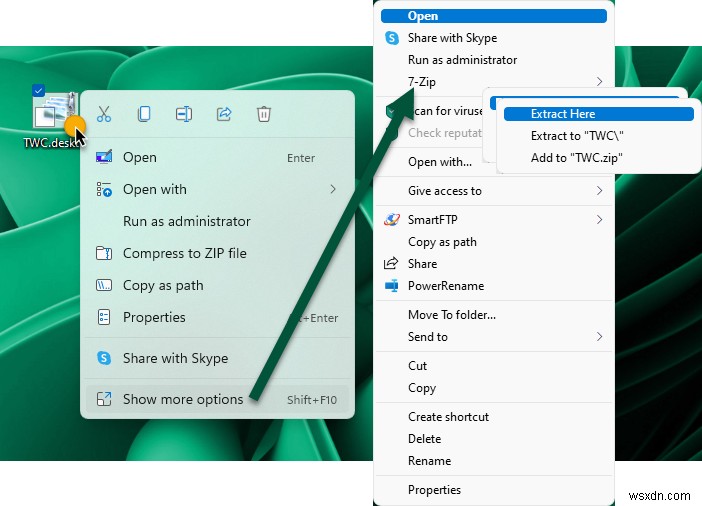Click the SmartFTP entry
702x506 pixels.
point(494,220)
